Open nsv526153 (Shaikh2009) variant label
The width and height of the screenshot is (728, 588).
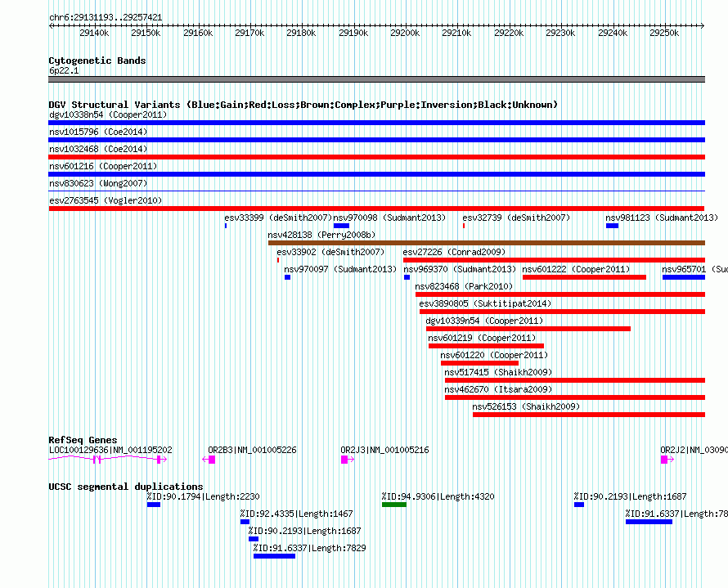(x=526, y=406)
